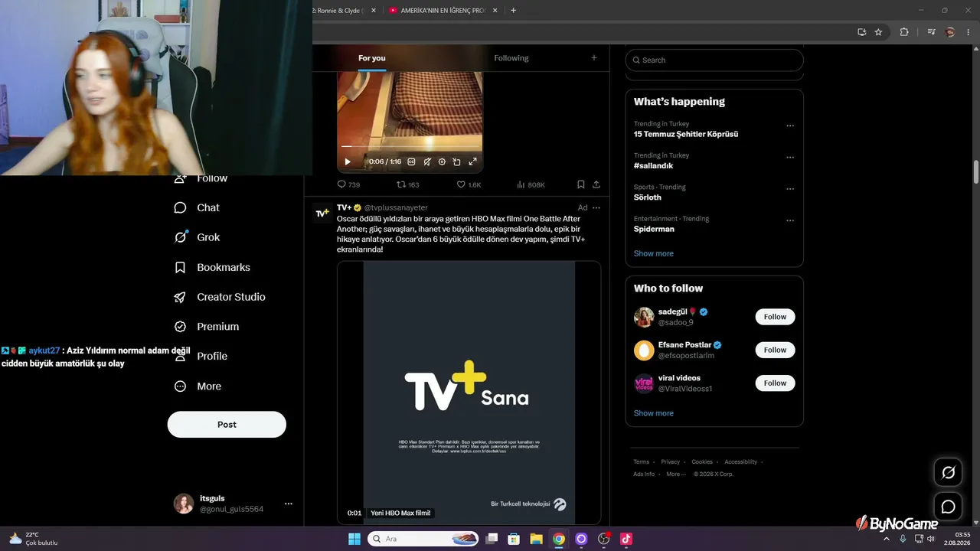The height and width of the screenshot is (551, 980).
Task: Follow the Efsane Postlar account
Action: pyautogui.click(x=775, y=350)
